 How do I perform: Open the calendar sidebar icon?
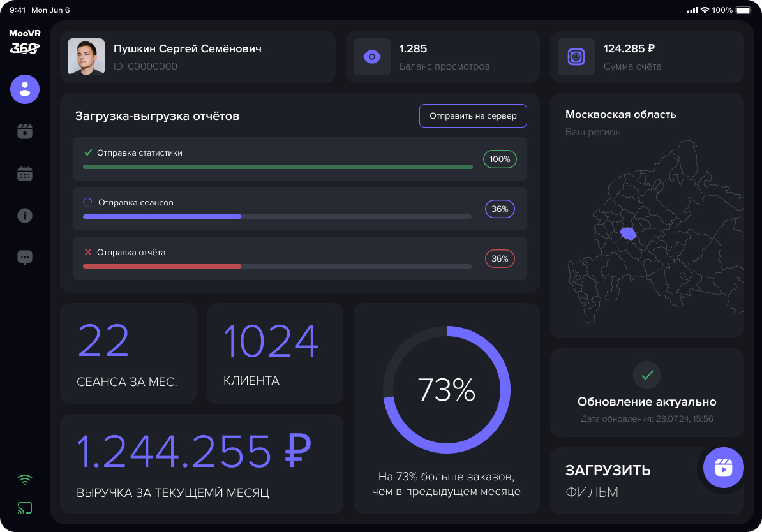tap(25, 174)
